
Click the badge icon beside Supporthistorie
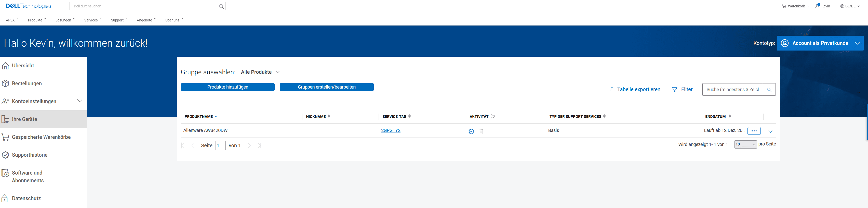[x=5, y=155]
